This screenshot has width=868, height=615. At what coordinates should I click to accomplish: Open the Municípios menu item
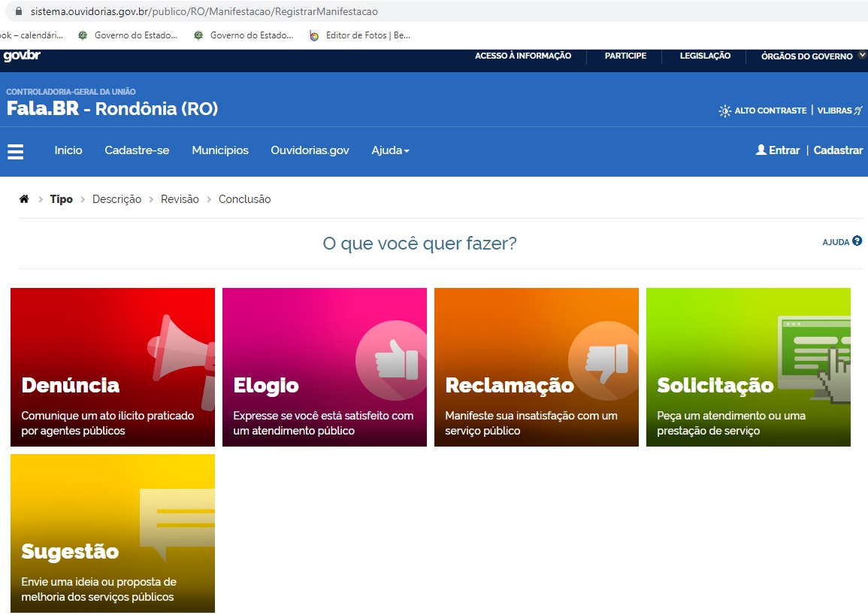[220, 150]
